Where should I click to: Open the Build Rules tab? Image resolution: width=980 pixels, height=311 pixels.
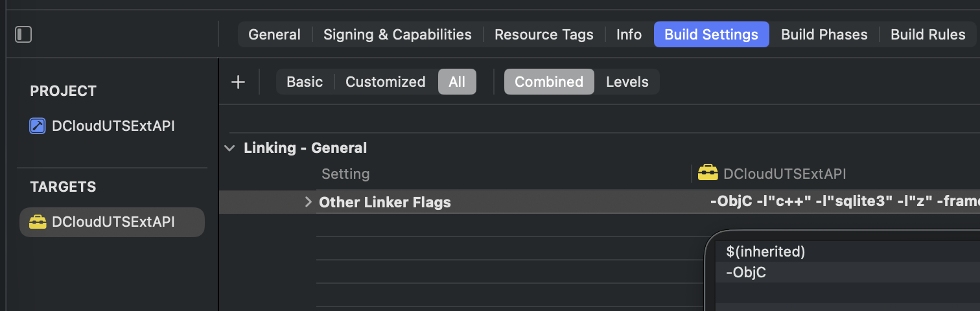(928, 34)
